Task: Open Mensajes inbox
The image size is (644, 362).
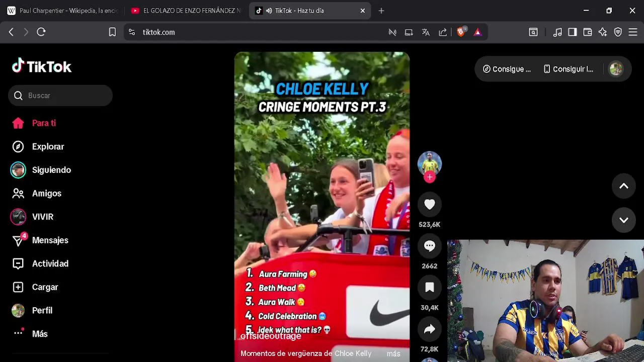Action: click(40, 240)
